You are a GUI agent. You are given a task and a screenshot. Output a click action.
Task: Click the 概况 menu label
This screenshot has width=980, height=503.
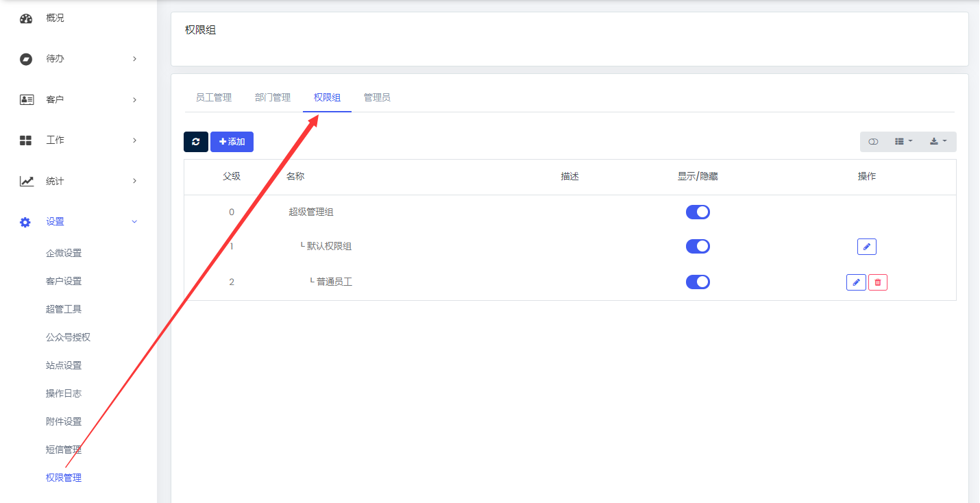(x=55, y=19)
